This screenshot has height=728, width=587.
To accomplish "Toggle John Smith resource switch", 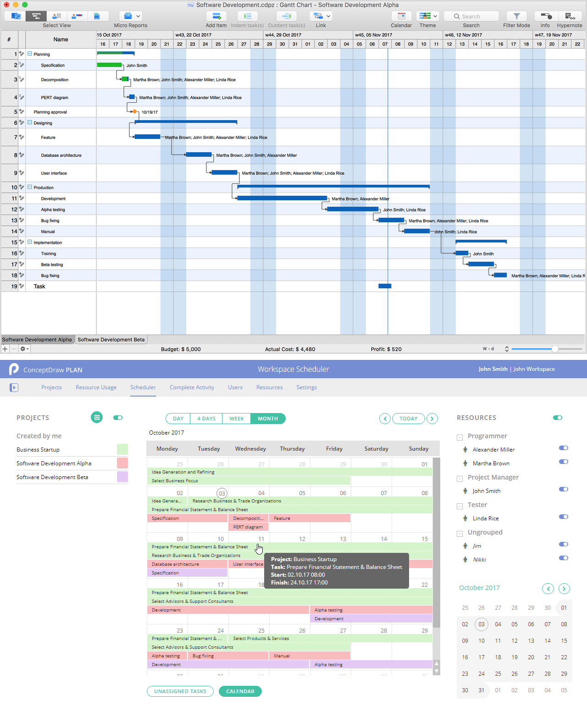I will coord(564,489).
